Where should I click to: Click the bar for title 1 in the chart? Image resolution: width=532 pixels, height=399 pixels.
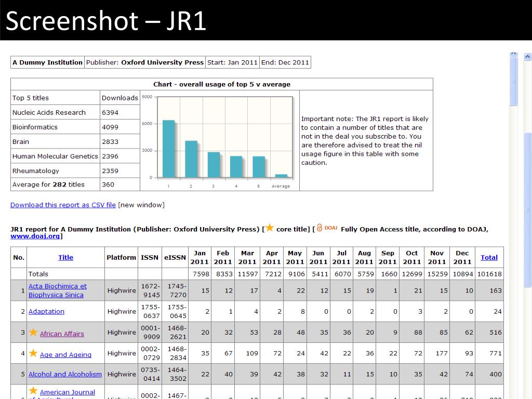pyautogui.click(x=169, y=149)
